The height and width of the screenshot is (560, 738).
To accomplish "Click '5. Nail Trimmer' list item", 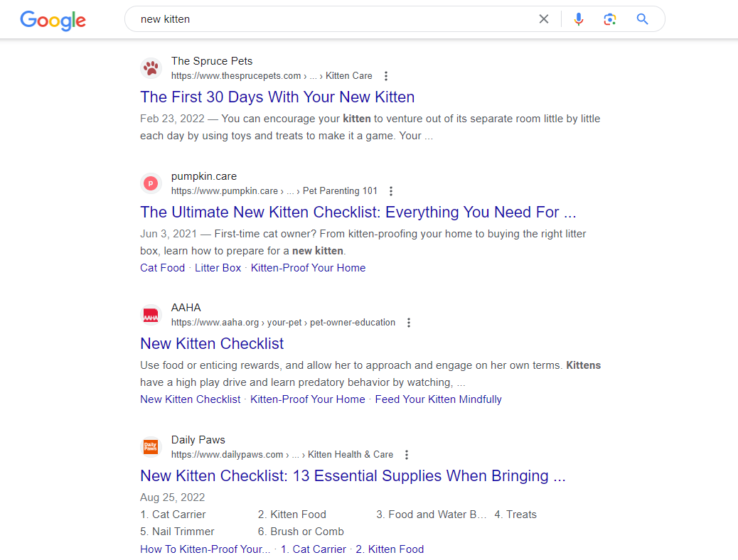I will pos(177,532).
